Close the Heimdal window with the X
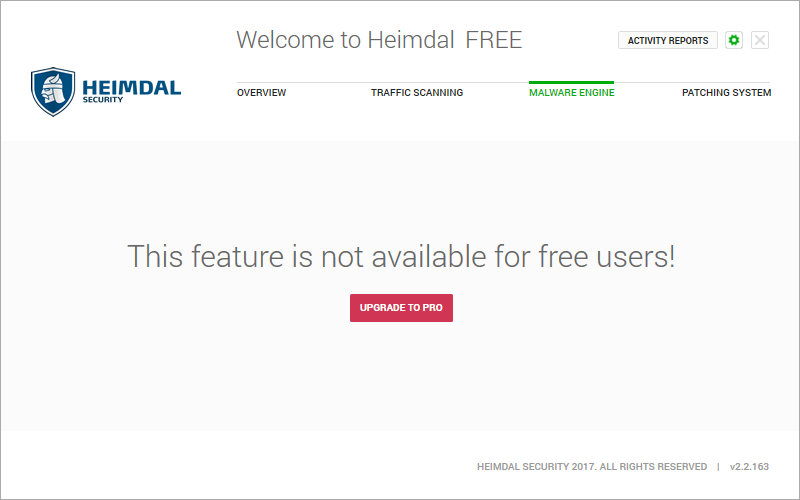Image resolution: width=800 pixels, height=500 pixels. pos(760,40)
